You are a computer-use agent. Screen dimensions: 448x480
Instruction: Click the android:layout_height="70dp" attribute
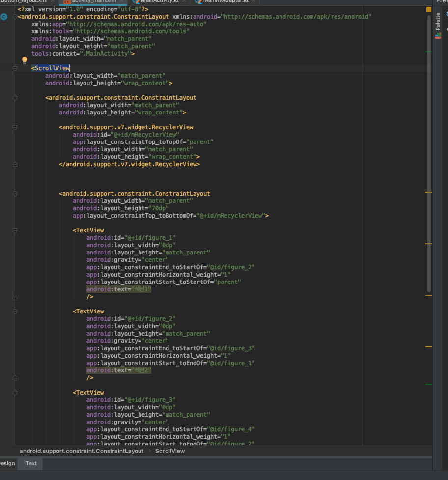[x=120, y=208]
